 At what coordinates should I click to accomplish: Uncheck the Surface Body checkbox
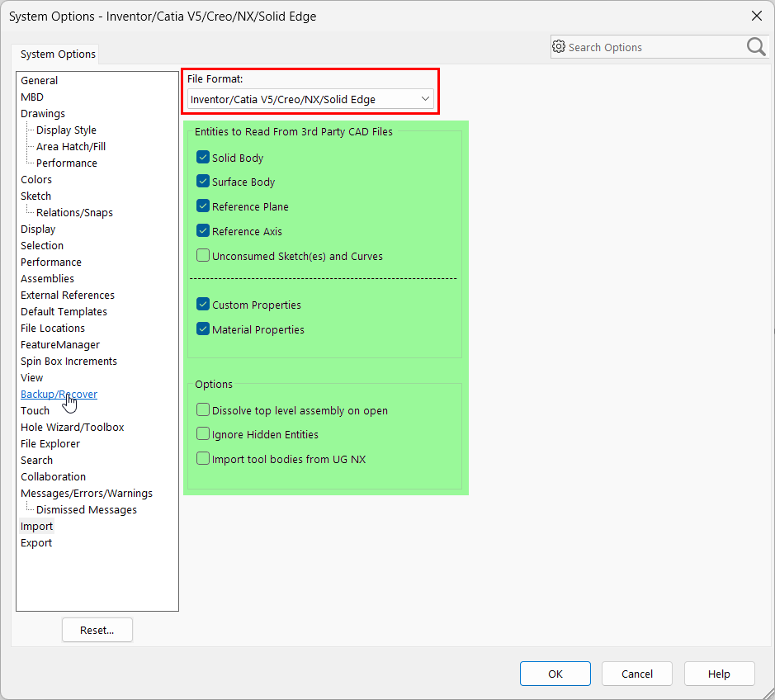coord(203,182)
